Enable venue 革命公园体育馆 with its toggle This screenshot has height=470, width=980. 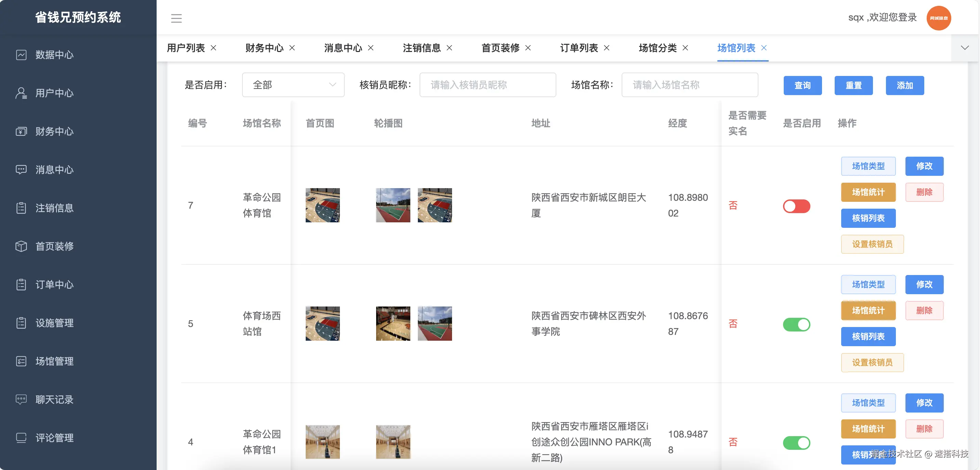pos(797,206)
